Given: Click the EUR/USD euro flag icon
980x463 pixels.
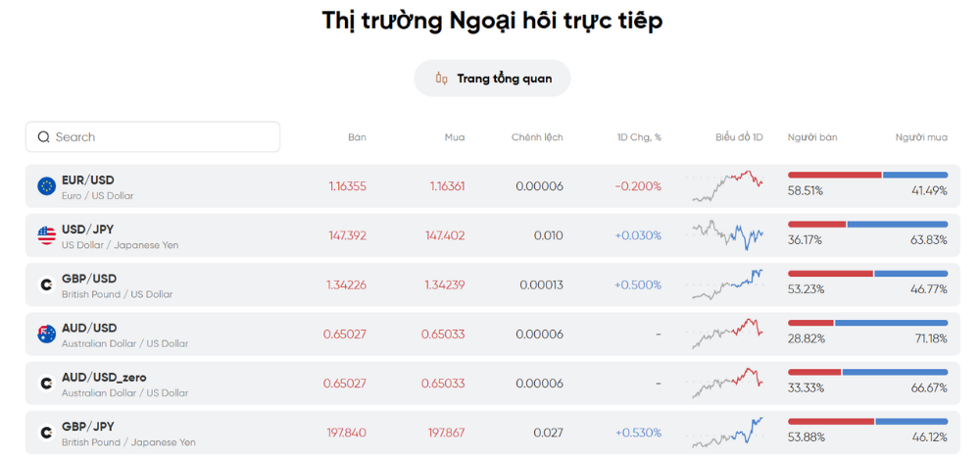Looking at the screenshot, I should [46, 186].
